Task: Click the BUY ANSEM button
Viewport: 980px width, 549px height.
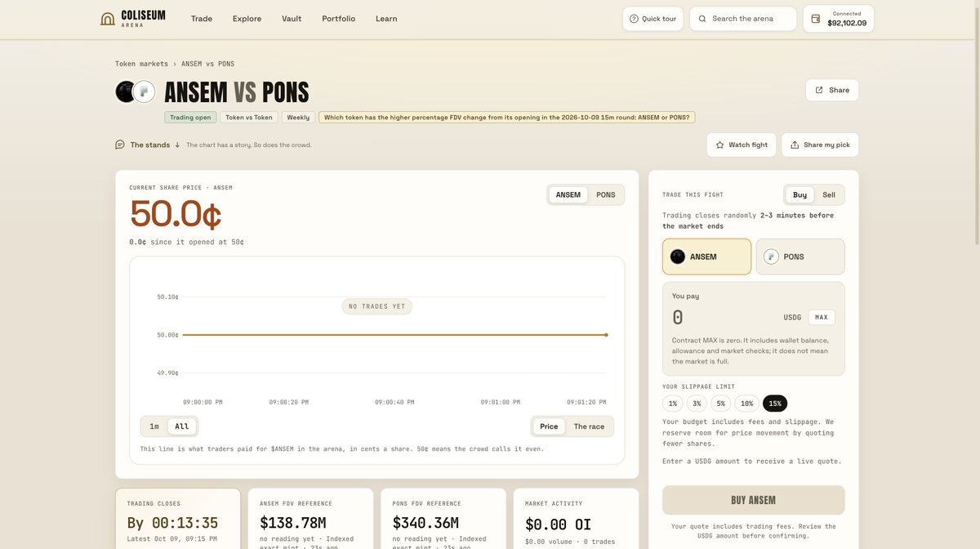Action: click(754, 500)
